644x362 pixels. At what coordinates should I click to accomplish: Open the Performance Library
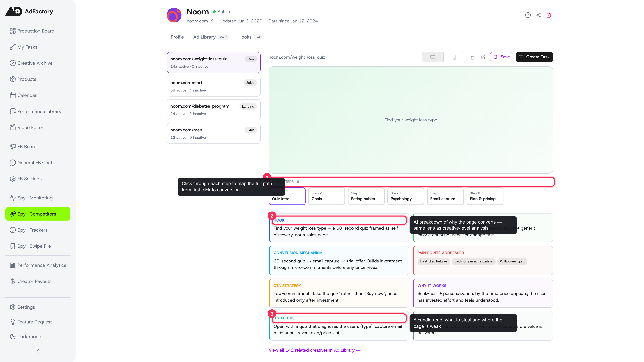pos(38,111)
